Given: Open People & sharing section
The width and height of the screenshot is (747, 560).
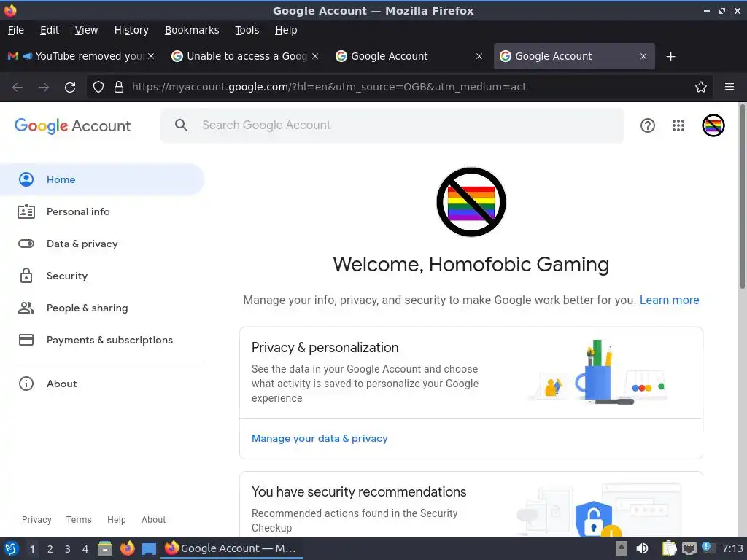Looking at the screenshot, I should 101,308.
